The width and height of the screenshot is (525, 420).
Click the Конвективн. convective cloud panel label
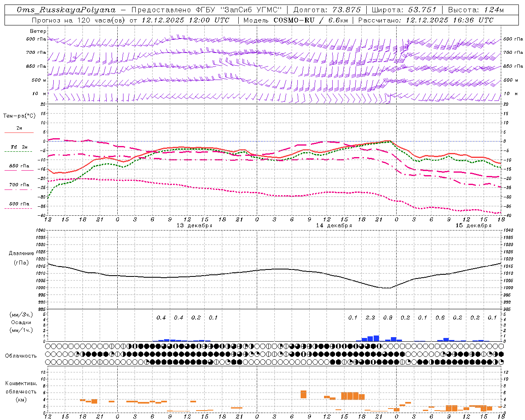point(21,384)
